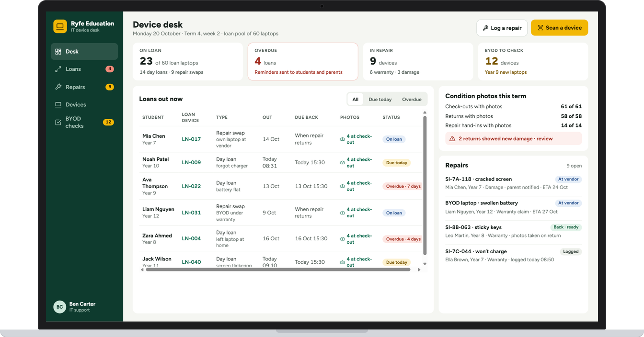Open the BYOD laptop swollen battery repair

click(514, 208)
